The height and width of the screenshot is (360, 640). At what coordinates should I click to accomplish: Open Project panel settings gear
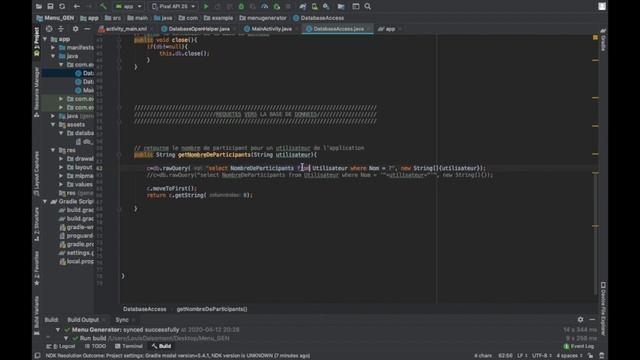tap(76, 29)
